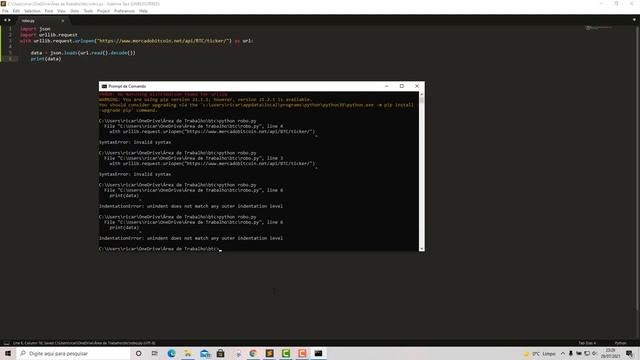Close the robo.py tab
This screenshot has width=640, height=360.
[x=62, y=20]
